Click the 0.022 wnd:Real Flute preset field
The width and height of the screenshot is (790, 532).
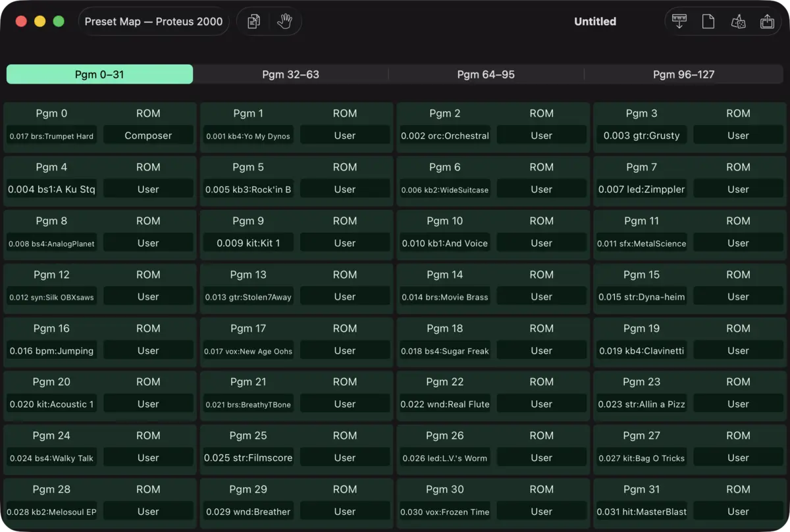445,404
